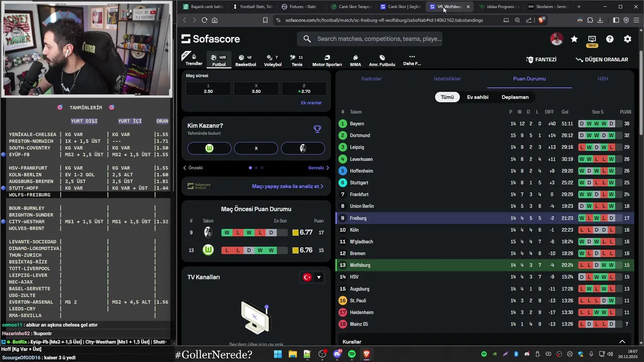Open FANTEZİ button
This screenshot has height=362, width=644.
(x=541, y=59)
